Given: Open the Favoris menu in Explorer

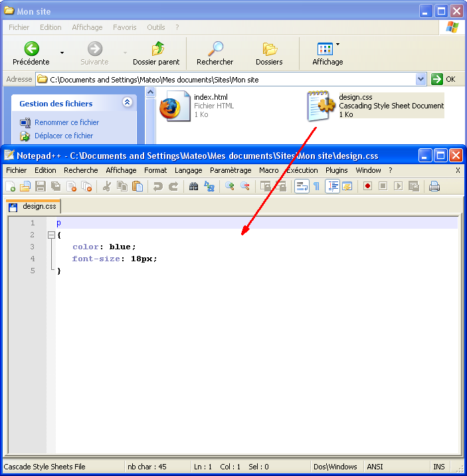Looking at the screenshot, I should pos(125,27).
